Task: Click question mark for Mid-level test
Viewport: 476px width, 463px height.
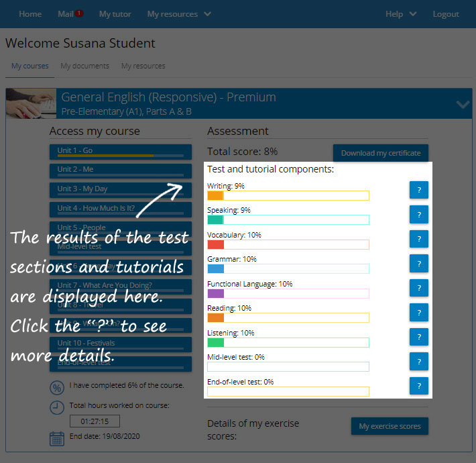Action: point(418,361)
